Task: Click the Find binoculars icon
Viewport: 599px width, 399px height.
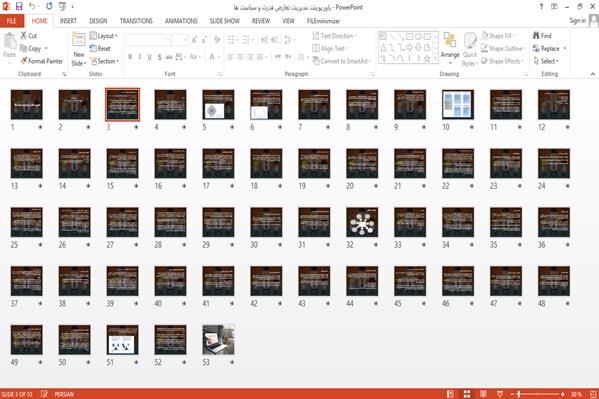Action: click(536, 36)
